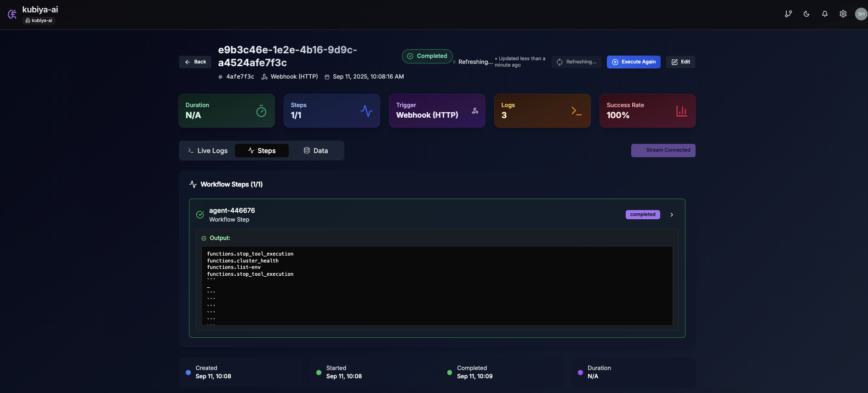868x393 pixels.
Task: Click the purple completed badge on agent-446676
Action: pos(643,215)
